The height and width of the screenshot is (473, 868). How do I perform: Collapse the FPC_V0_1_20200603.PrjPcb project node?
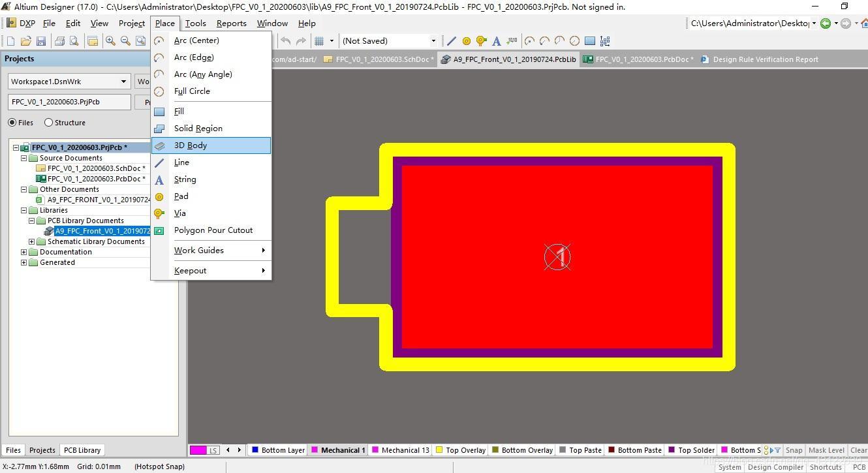coord(16,147)
